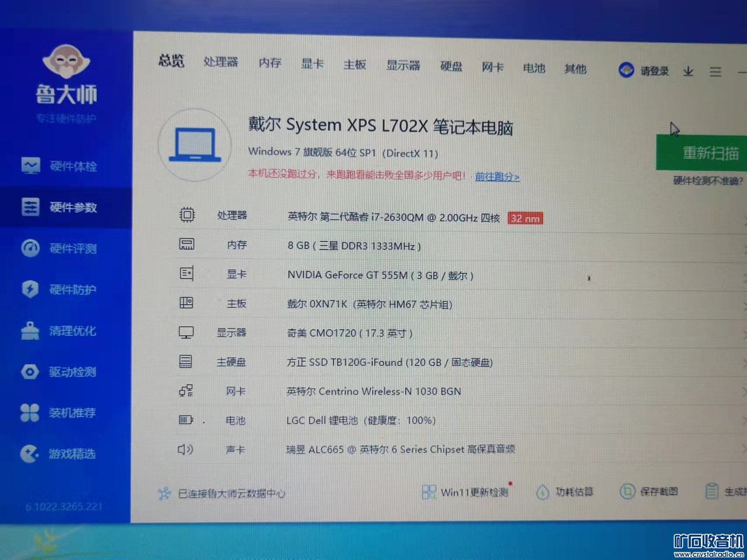Click 硬件检测不准确? feedback link
Screen dimensions: 747x560
coord(708,181)
